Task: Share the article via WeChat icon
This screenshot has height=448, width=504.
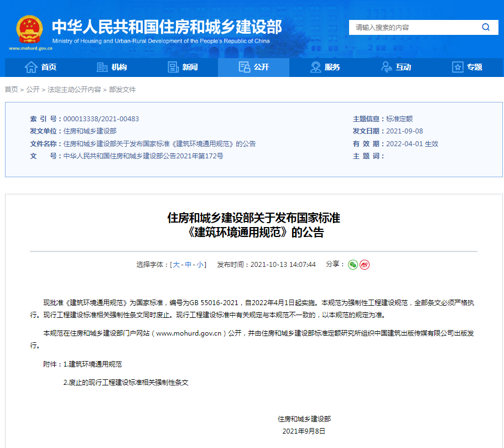Action: pyautogui.click(x=353, y=265)
